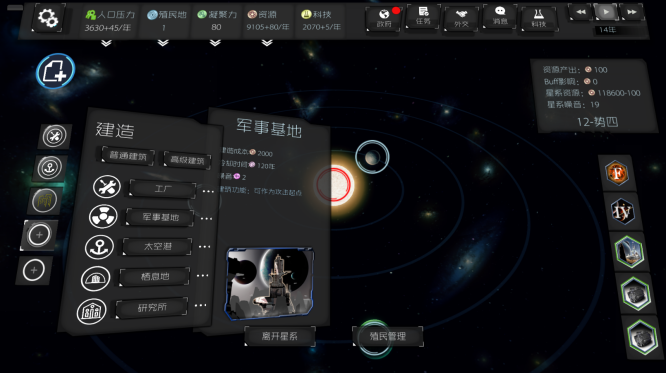
Task: Choose 太空港 building button
Action: pyautogui.click(x=157, y=247)
